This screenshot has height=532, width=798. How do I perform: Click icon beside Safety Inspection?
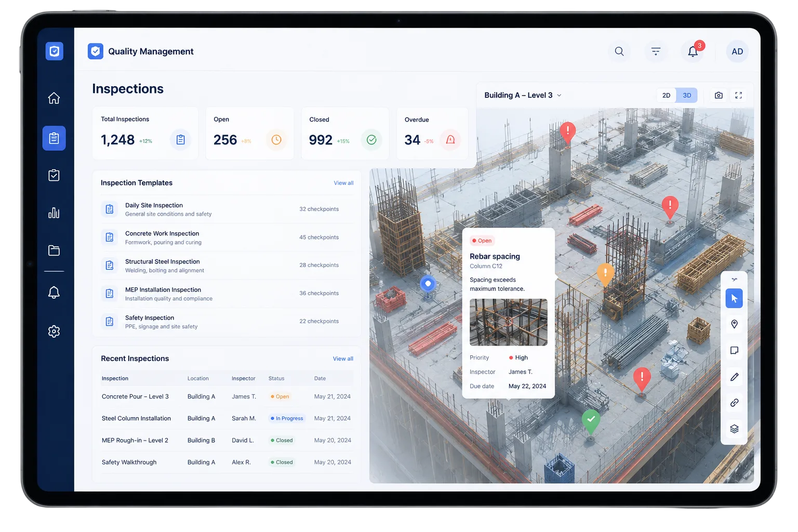109,322
